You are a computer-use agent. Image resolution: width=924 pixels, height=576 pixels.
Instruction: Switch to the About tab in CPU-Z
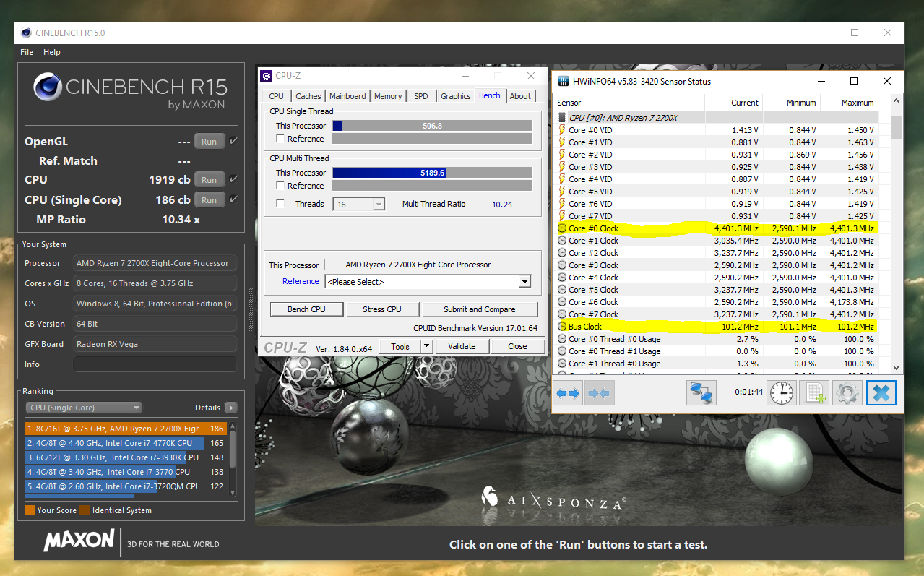(x=520, y=96)
